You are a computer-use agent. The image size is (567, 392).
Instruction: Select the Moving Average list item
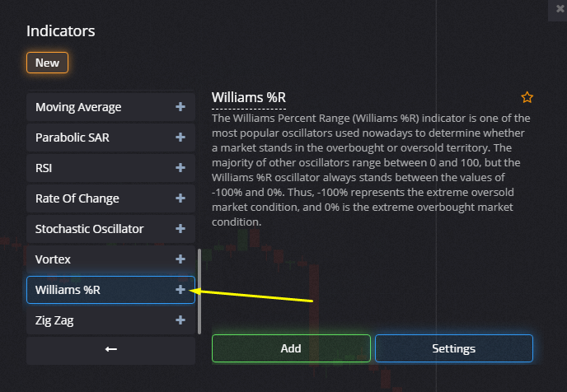(x=110, y=107)
